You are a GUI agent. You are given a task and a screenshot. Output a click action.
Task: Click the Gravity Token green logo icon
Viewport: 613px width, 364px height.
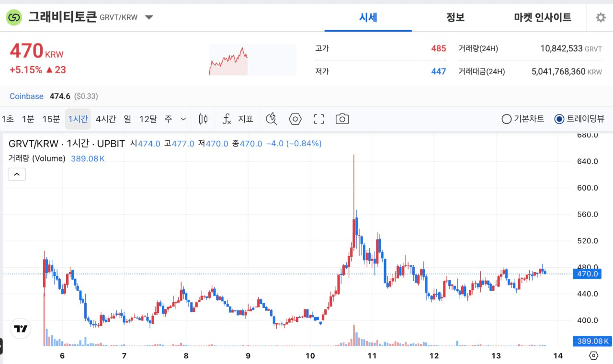pos(14,18)
